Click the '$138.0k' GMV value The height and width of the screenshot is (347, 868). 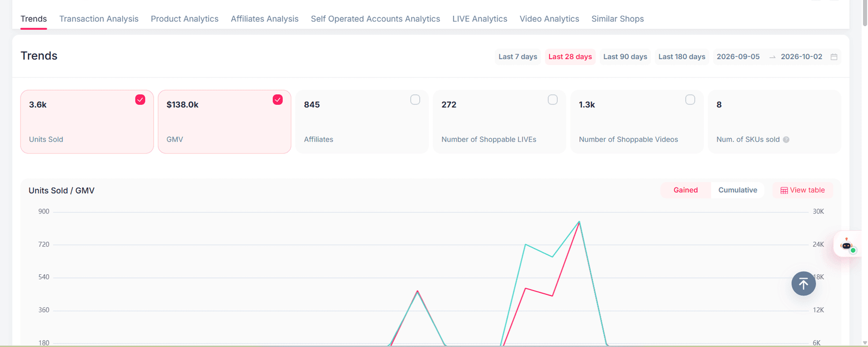click(182, 105)
